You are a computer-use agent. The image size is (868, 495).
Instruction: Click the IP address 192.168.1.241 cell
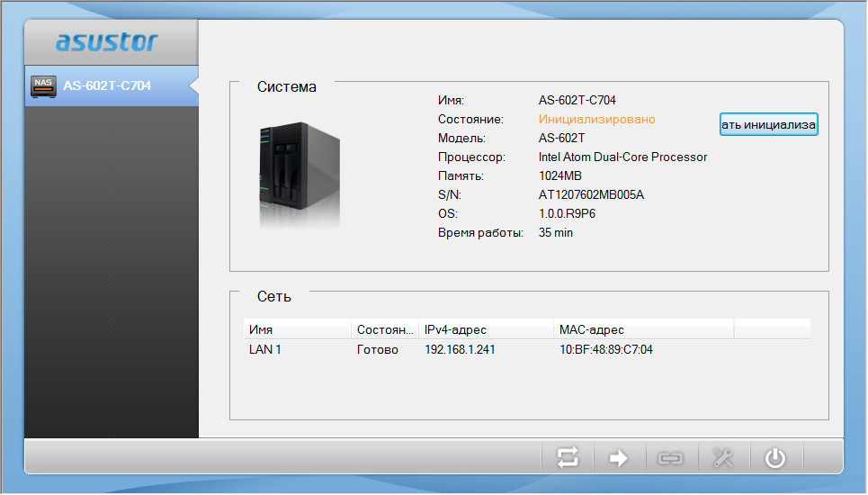click(459, 349)
